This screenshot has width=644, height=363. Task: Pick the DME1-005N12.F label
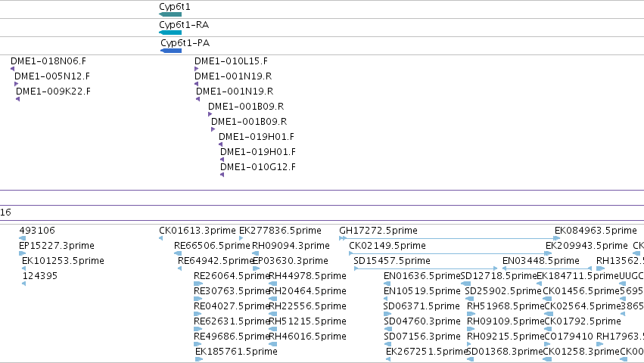click(x=52, y=76)
